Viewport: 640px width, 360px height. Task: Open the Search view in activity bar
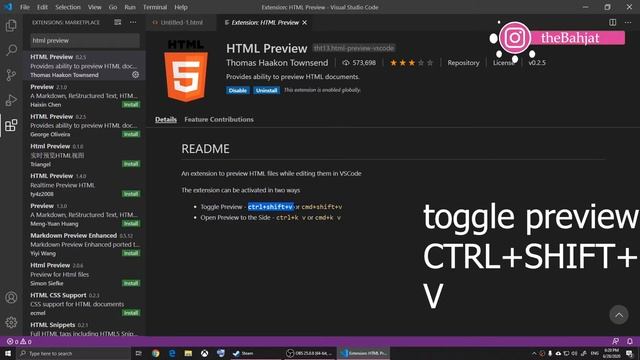(x=11, y=50)
